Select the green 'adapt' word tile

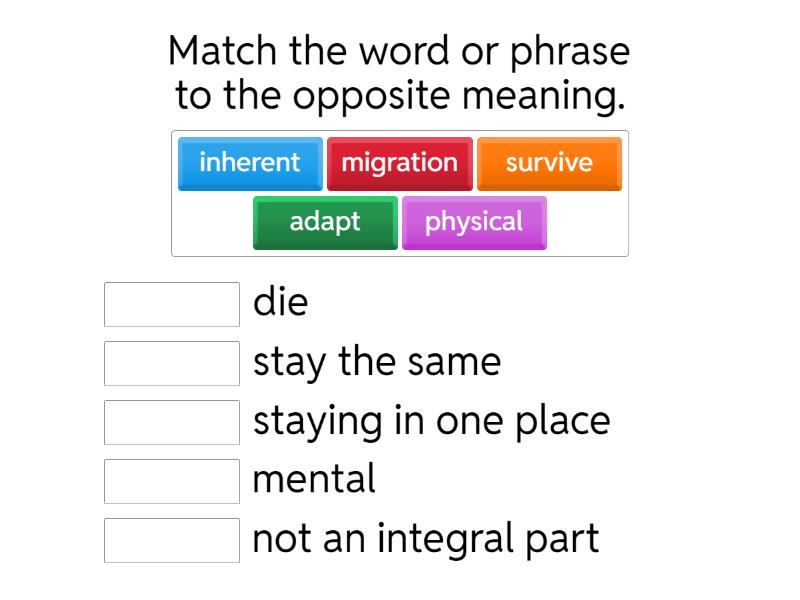pos(324,222)
